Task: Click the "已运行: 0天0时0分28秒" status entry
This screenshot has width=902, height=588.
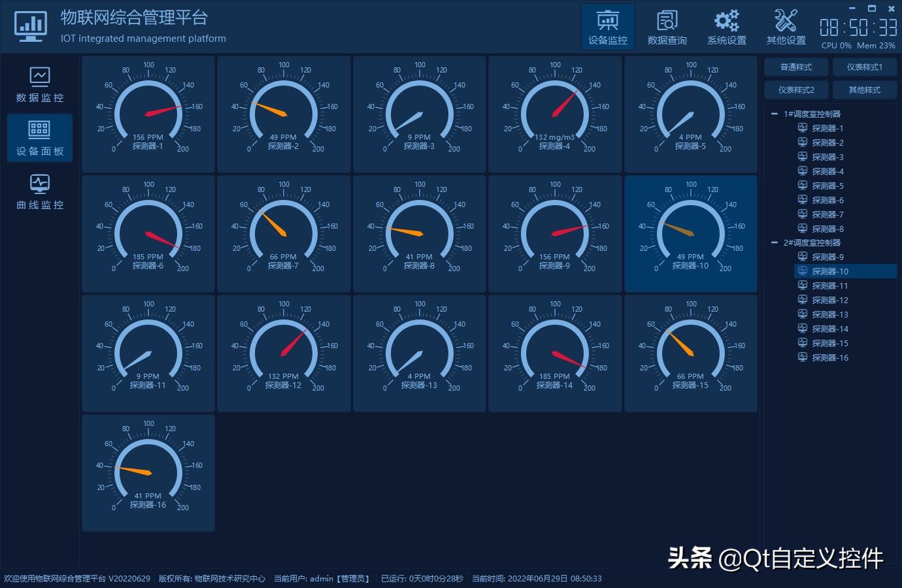Action: pyautogui.click(x=422, y=579)
